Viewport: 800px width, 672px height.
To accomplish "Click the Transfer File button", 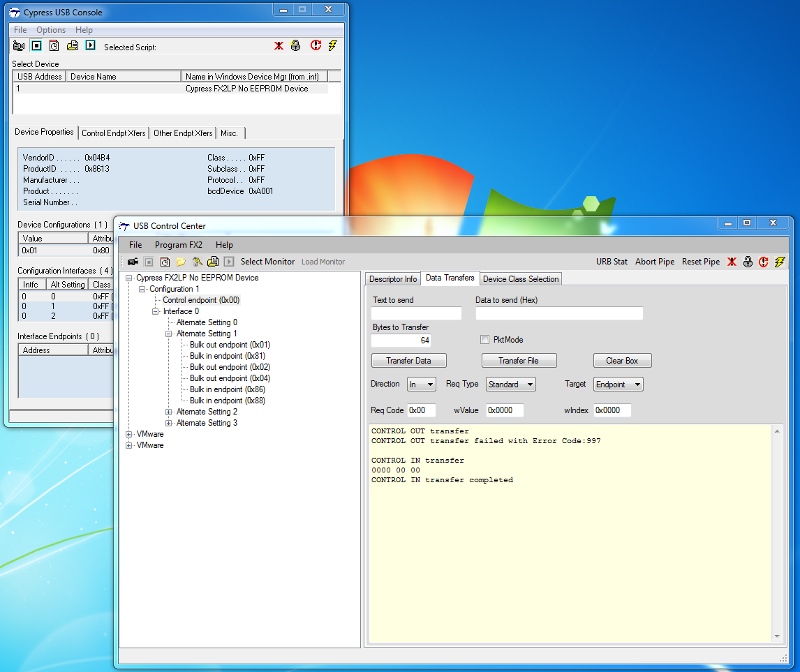I will tap(519, 361).
